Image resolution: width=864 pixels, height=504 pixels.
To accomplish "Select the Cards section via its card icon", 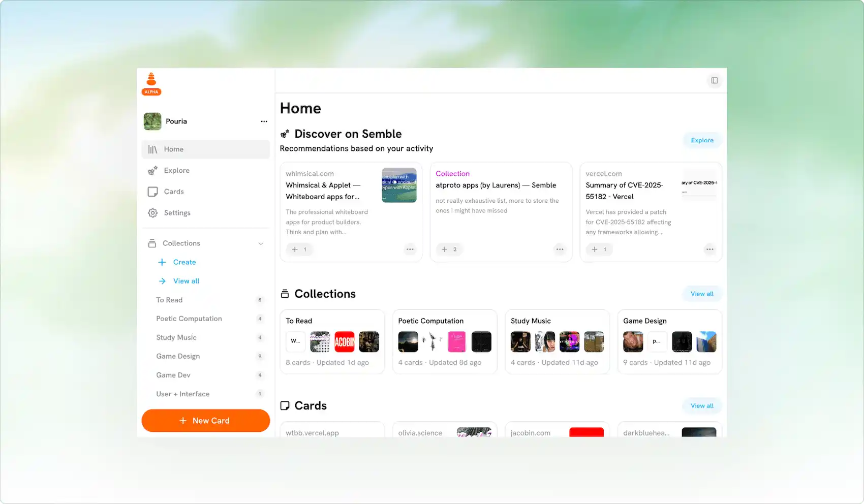I will 152,192.
